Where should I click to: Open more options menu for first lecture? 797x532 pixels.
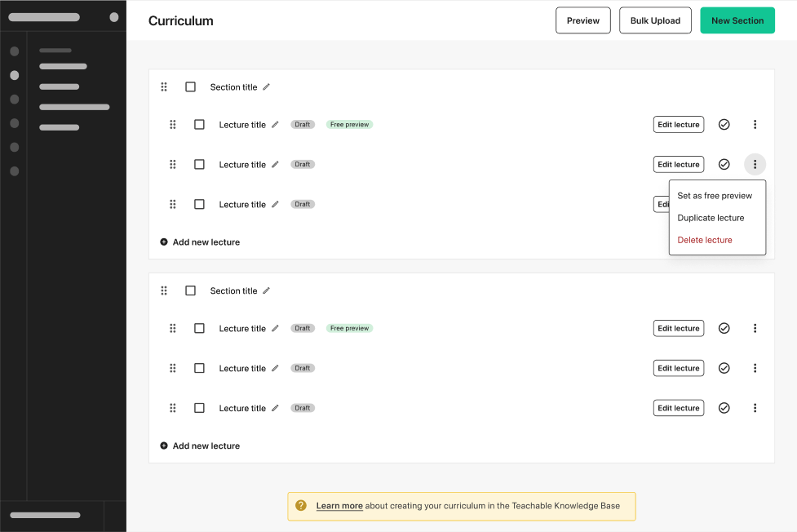tap(755, 125)
